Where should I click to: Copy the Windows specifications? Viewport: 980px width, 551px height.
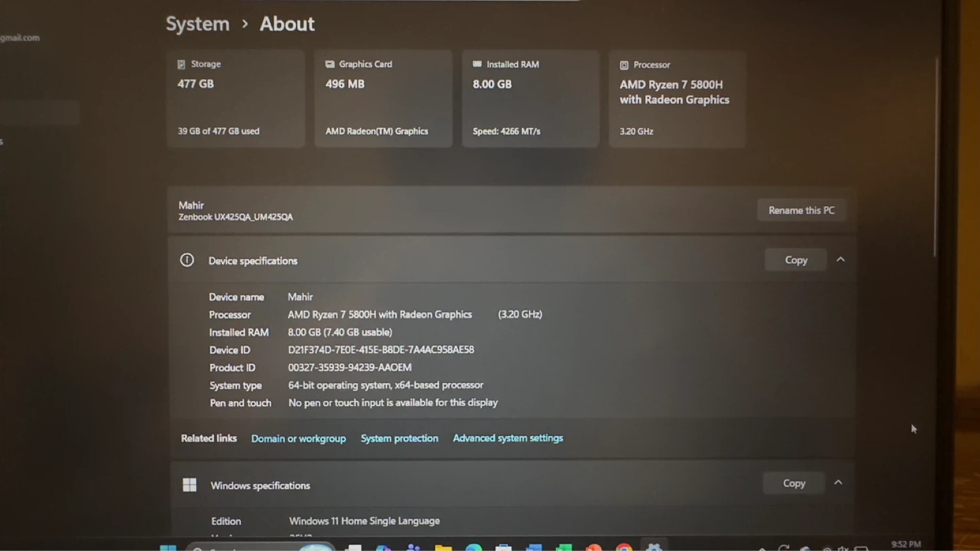click(794, 483)
